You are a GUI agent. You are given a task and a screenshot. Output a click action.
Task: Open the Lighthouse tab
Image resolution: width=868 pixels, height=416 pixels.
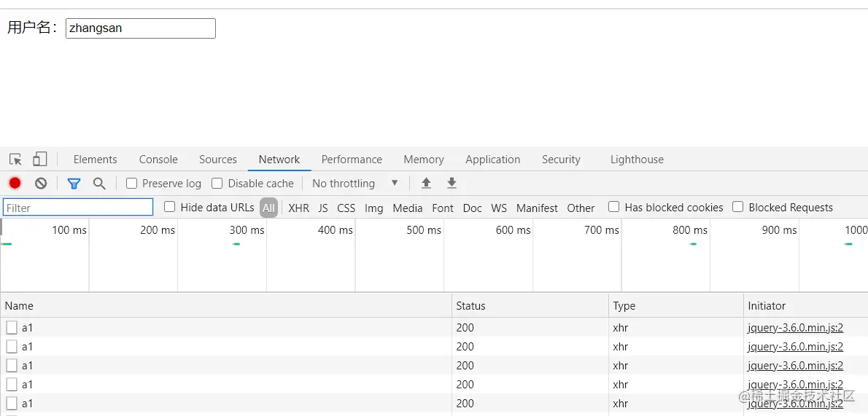click(637, 160)
